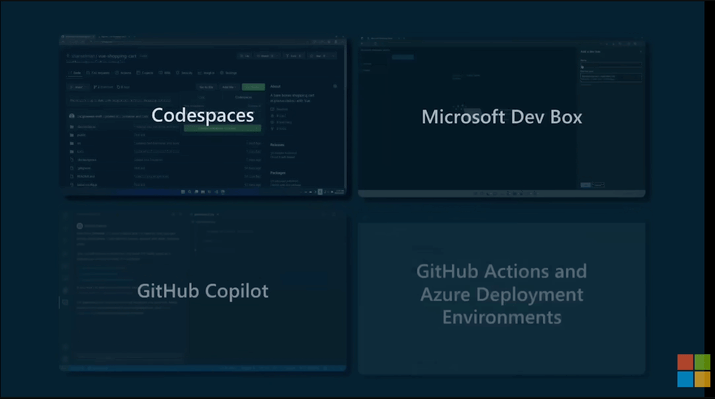Close the Add a dev box pane
Viewport: 715px width, 399px height.
pos(641,52)
